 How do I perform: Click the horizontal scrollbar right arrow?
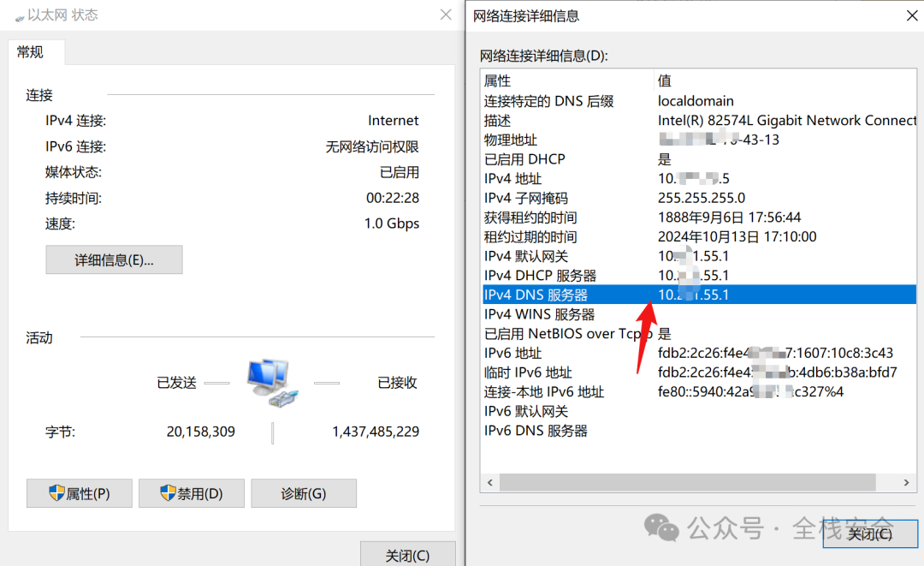point(906,482)
